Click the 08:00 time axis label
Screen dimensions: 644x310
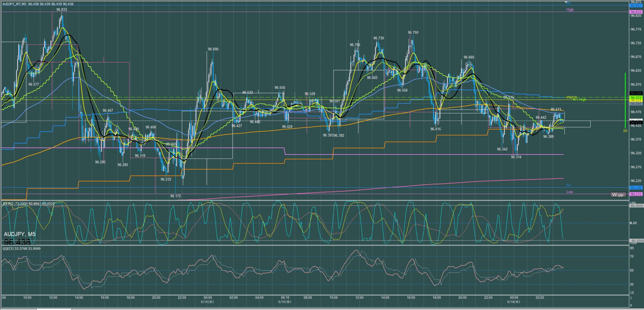click(308, 298)
